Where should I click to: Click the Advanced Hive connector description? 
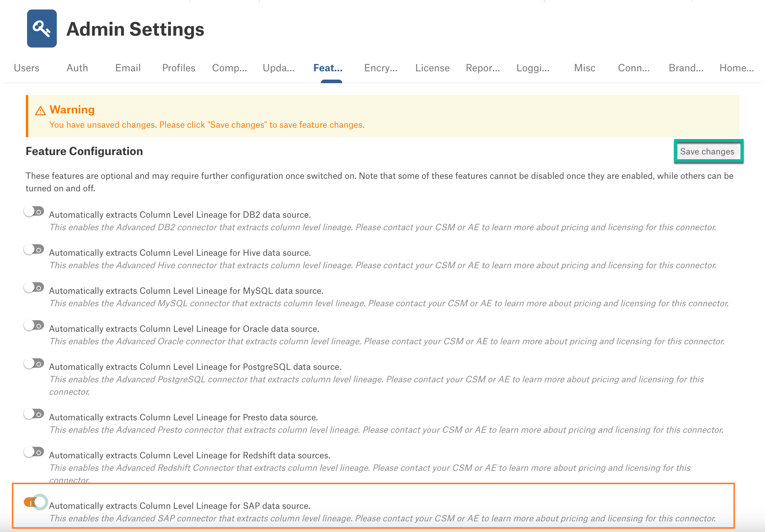pos(382,265)
